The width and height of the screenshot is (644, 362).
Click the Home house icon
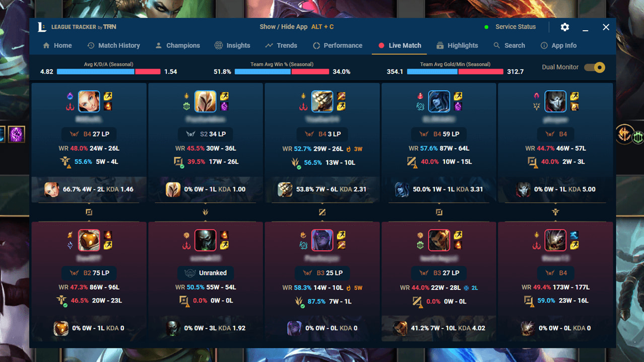[x=46, y=45]
